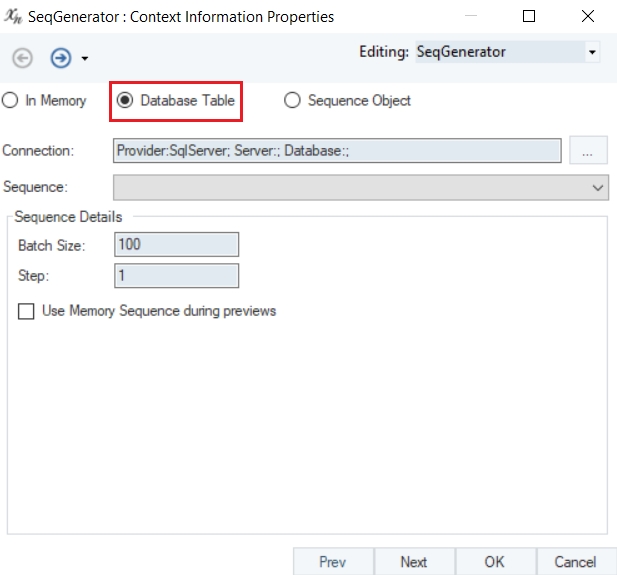
Task: Maximize the properties window
Action: [530, 16]
